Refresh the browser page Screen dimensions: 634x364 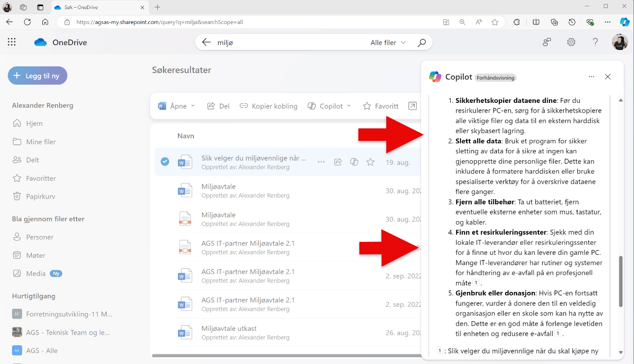point(27,22)
